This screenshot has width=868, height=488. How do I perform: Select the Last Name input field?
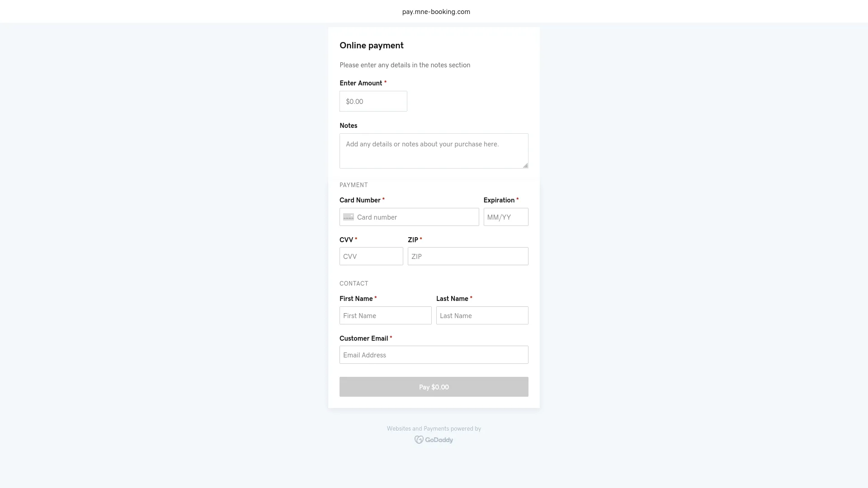[x=482, y=316]
